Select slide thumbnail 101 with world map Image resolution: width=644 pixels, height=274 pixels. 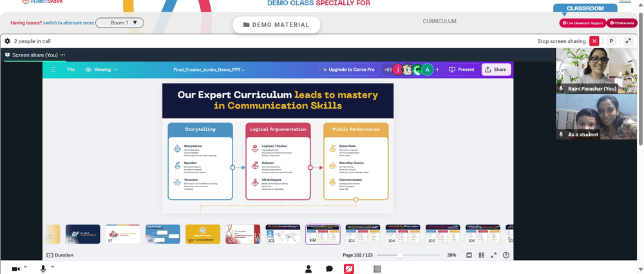click(x=283, y=234)
